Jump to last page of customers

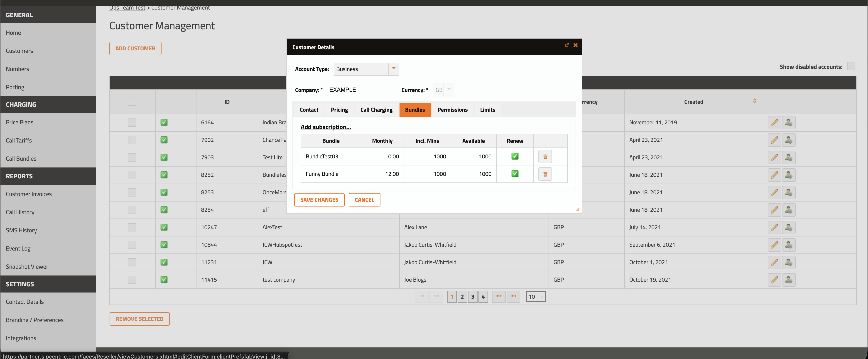click(x=513, y=297)
